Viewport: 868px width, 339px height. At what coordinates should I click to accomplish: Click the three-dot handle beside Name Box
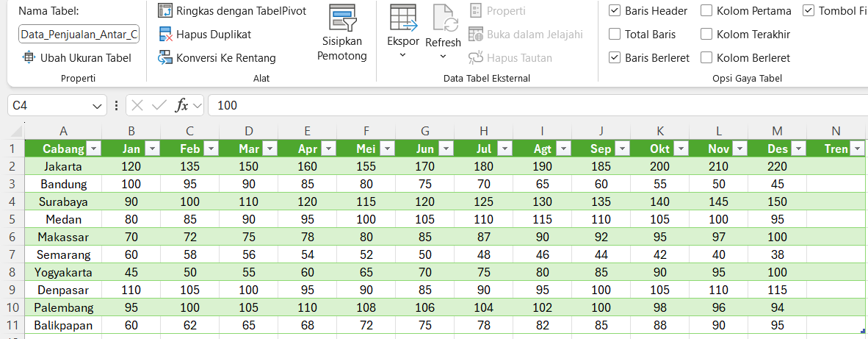[116, 105]
